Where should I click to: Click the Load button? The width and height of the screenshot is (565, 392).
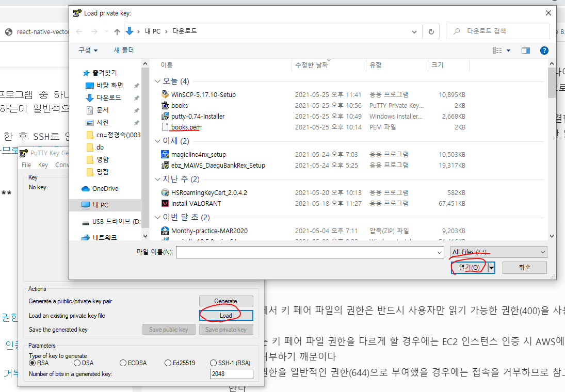click(226, 315)
